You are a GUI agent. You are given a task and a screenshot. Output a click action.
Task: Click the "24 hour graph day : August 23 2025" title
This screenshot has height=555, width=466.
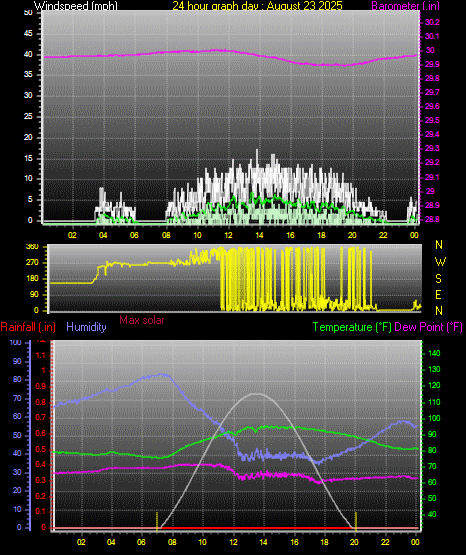point(257,6)
